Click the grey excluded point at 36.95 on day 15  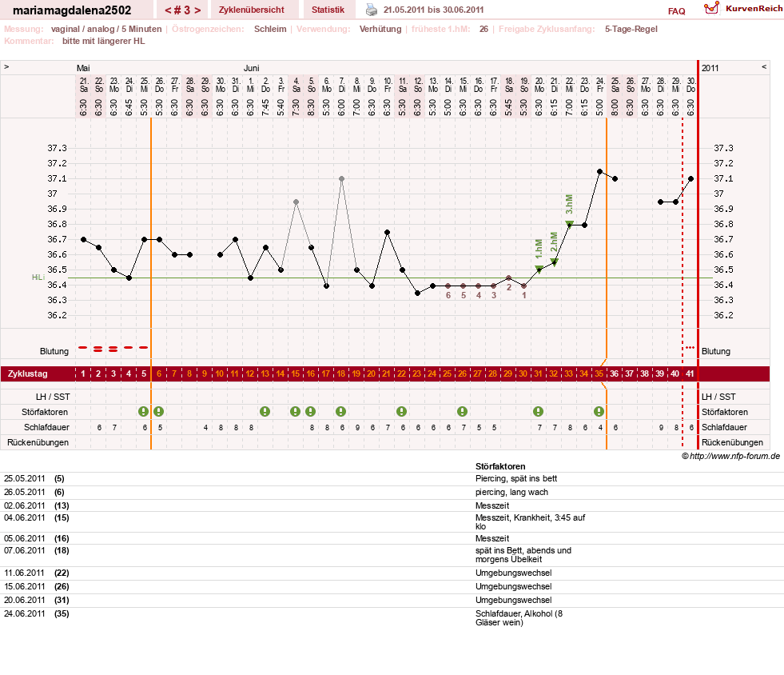click(296, 202)
